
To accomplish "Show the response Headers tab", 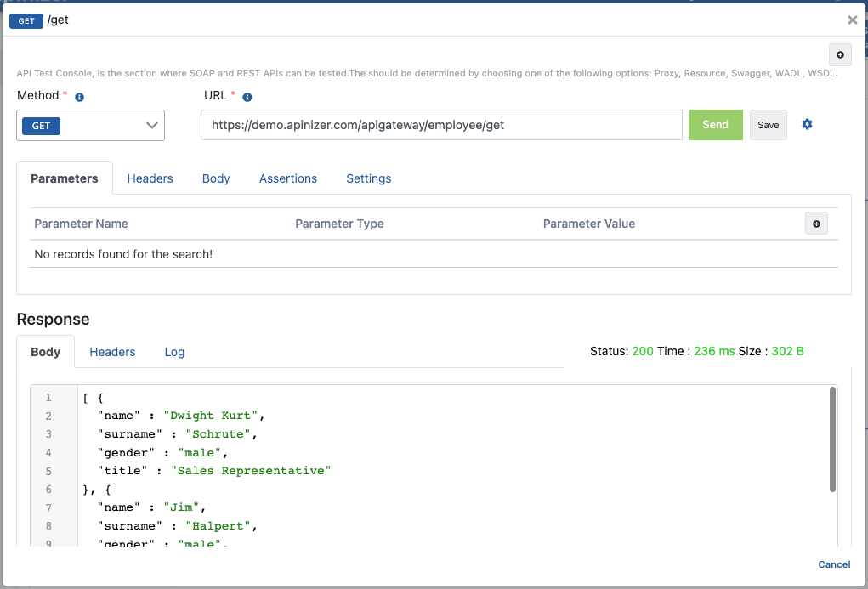I will [112, 352].
